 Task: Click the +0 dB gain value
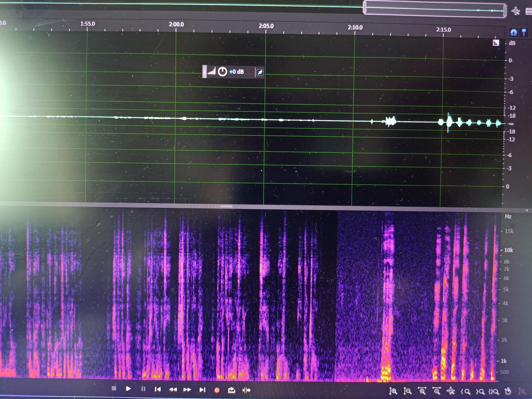(236, 72)
